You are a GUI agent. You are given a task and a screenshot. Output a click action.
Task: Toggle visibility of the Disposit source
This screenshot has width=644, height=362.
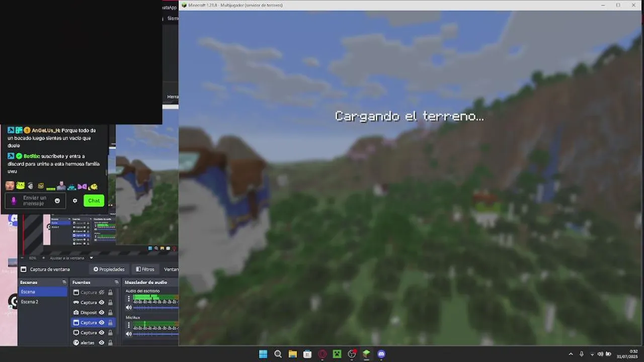point(102,313)
